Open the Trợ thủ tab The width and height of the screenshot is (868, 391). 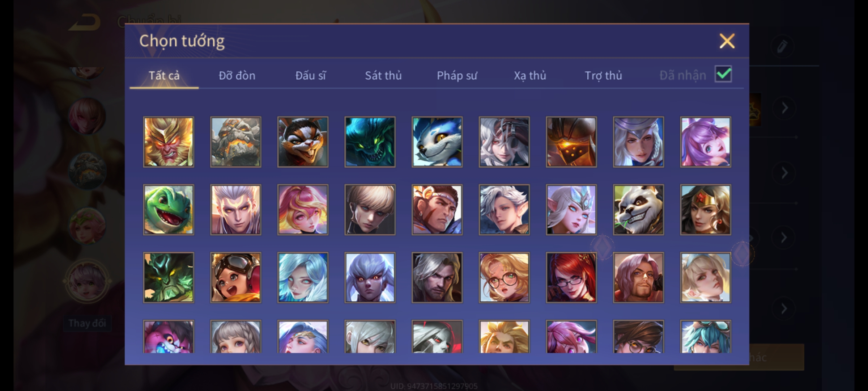pos(603,75)
